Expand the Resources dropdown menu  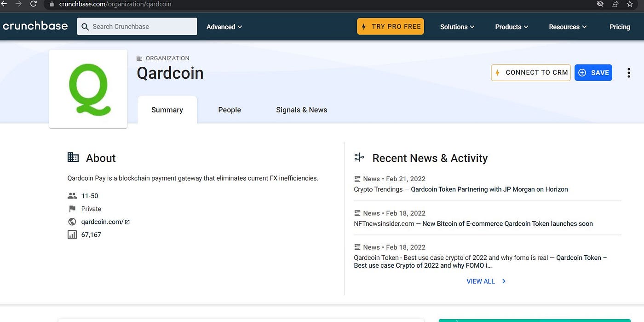coord(568,27)
